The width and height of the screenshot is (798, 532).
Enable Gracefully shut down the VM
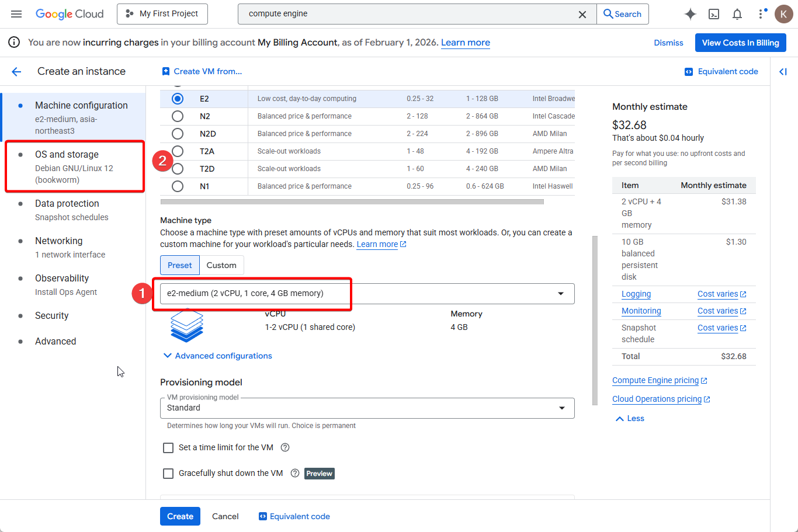168,474
